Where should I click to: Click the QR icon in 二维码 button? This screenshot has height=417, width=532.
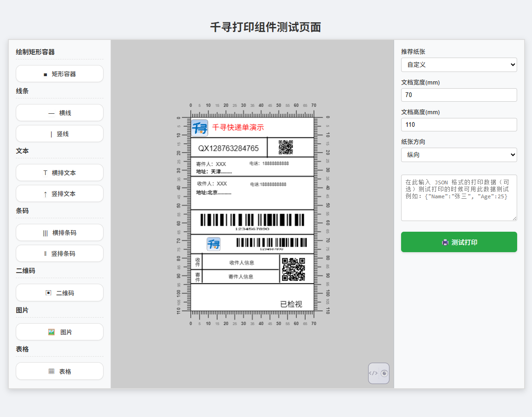(49, 293)
